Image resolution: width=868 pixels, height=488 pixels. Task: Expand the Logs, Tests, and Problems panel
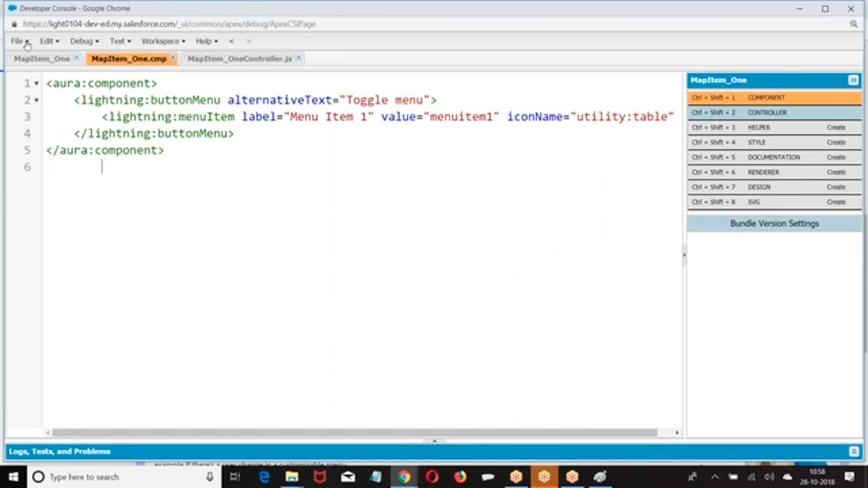coord(60,451)
